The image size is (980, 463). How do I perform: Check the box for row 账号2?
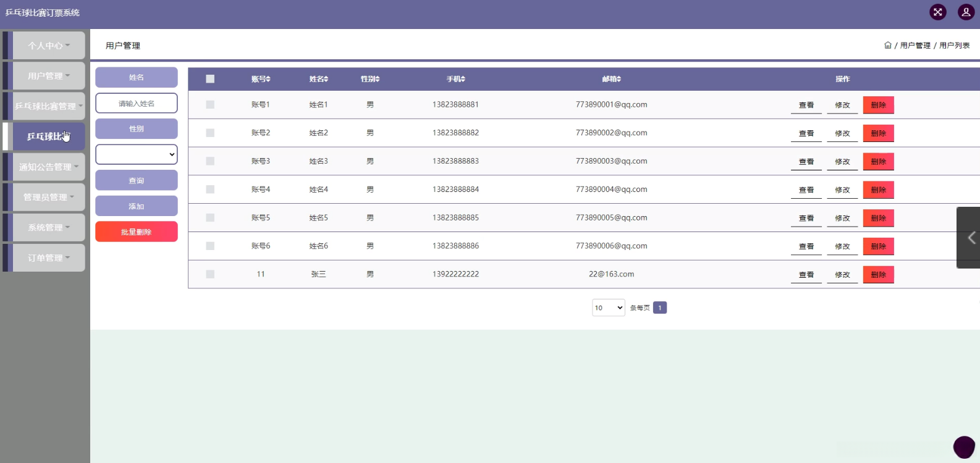(210, 133)
